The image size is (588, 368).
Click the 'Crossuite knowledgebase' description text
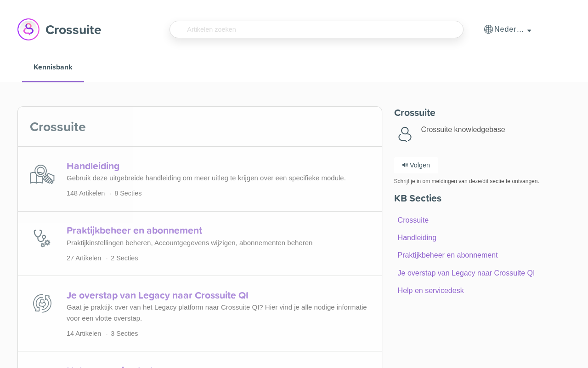(x=463, y=130)
